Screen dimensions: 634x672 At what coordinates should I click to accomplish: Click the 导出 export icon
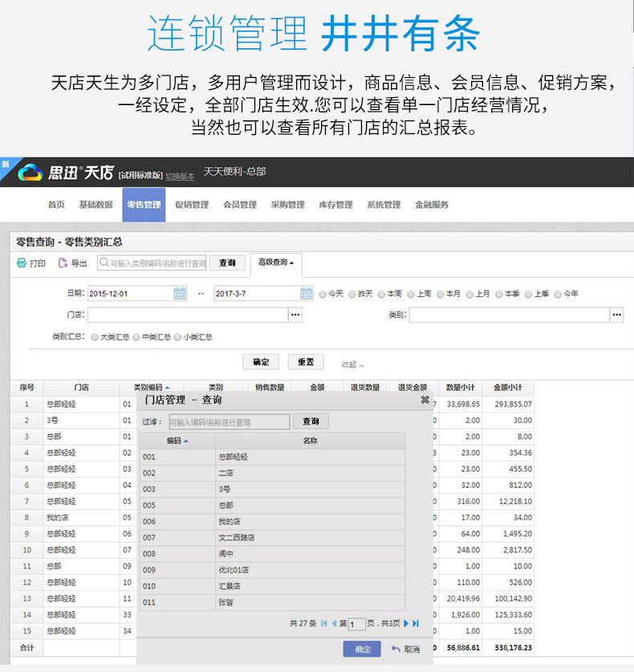pyautogui.click(x=63, y=263)
